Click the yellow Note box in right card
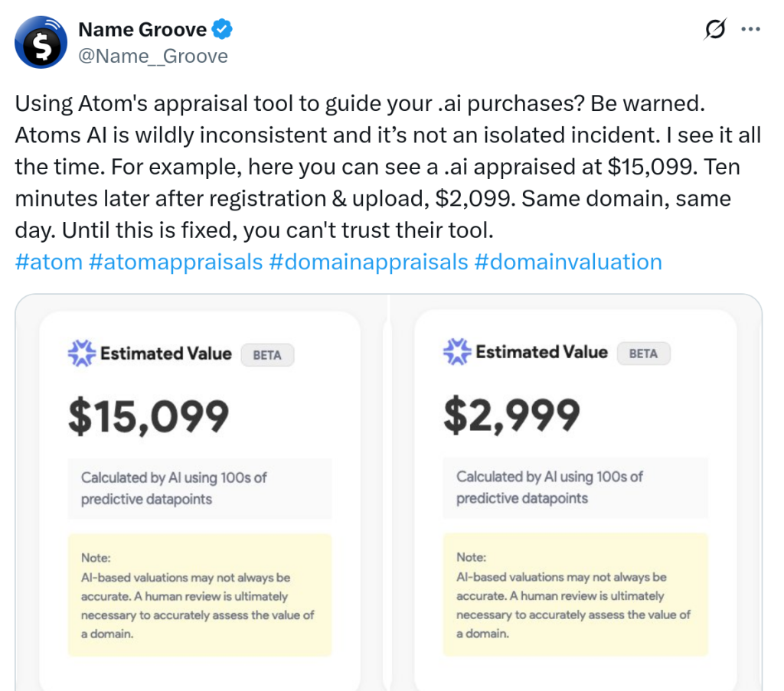 (x=575, y=594)
